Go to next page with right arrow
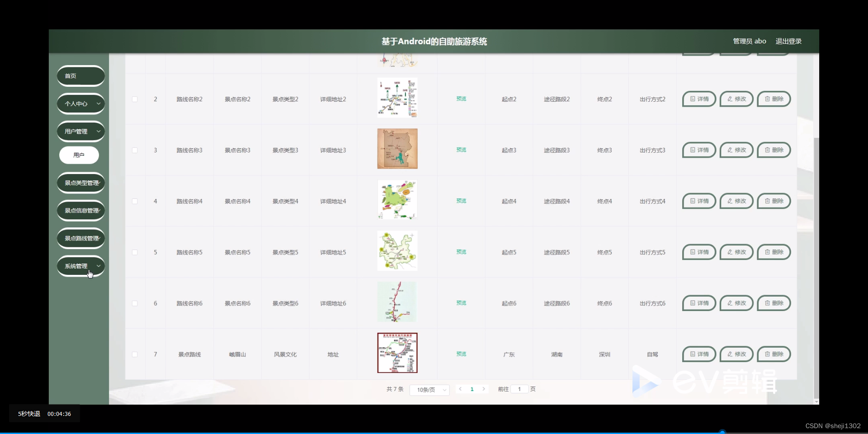 tap(484, 389)
